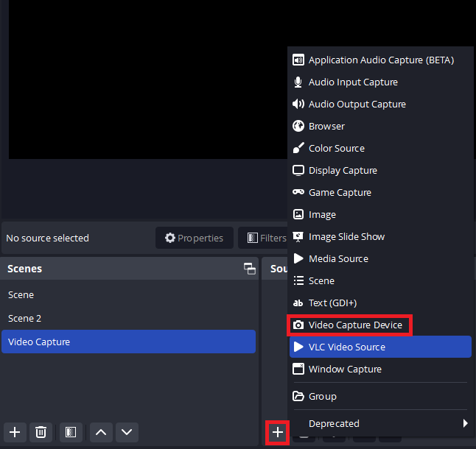Screen dimensions: 476x449
Task: Expand the Deprecated submenu
Action: (380, 423)
